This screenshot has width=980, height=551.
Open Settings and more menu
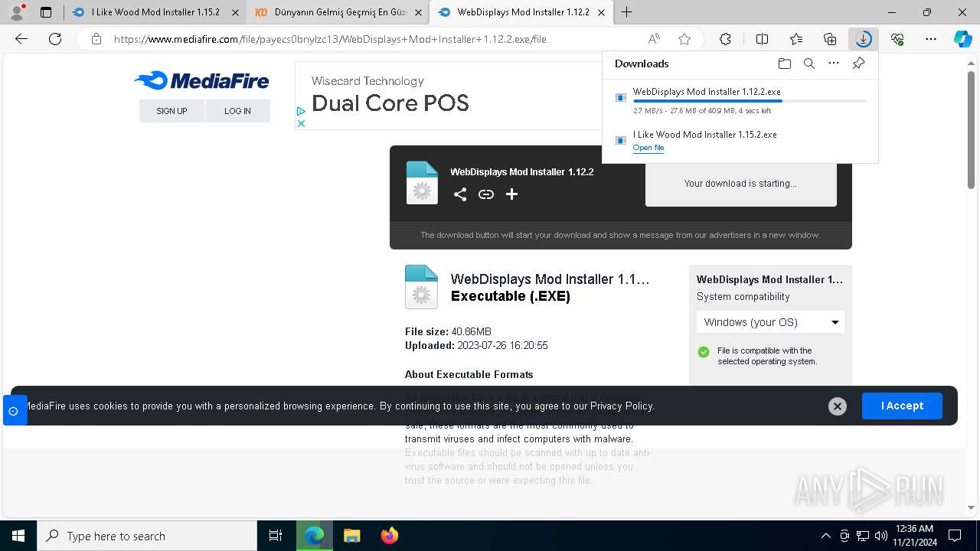click(931, 39)
